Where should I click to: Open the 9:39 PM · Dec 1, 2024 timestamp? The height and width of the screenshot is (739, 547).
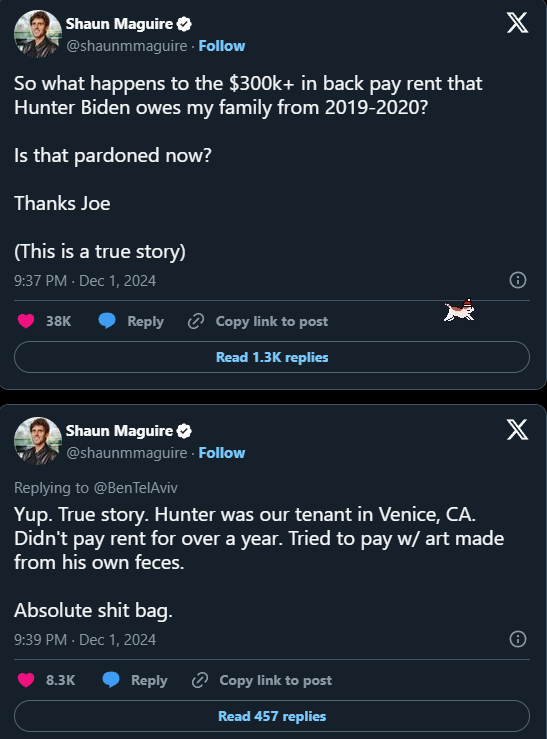pos(85,640)
